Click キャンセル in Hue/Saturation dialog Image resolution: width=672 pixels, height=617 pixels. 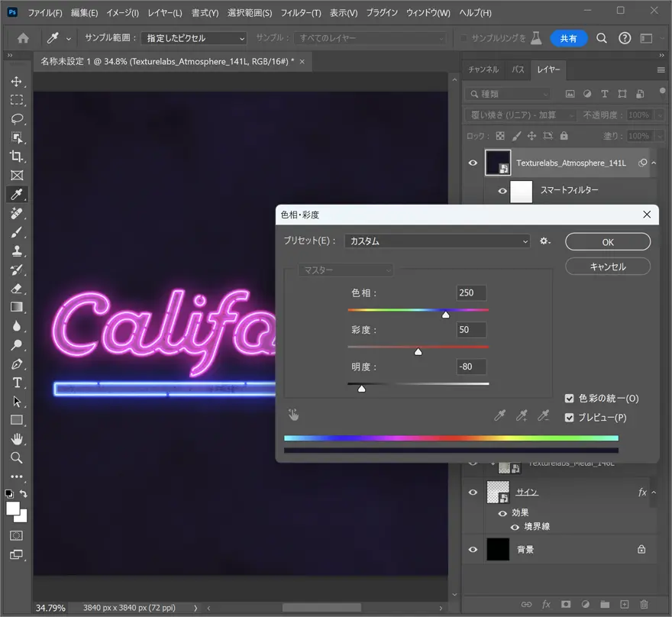[x=608, y=267]
